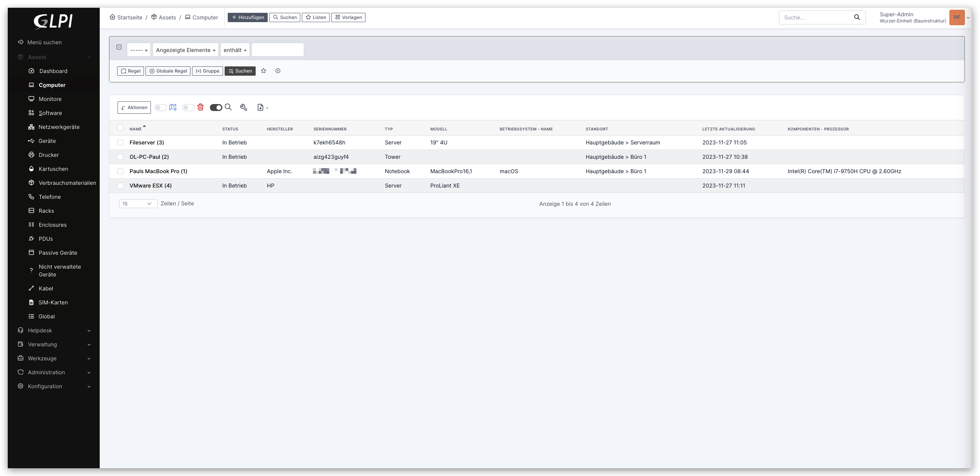Screen dimensions: 980x476
Task: Open Monitore in the Assets menu
Action: [50, 99]
